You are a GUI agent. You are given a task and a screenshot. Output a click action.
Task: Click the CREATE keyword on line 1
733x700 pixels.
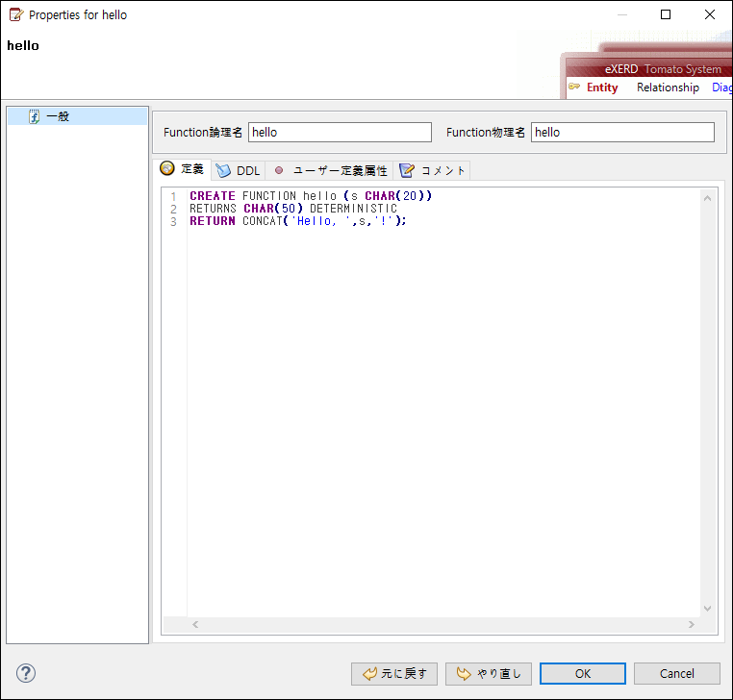pos(213,196)
